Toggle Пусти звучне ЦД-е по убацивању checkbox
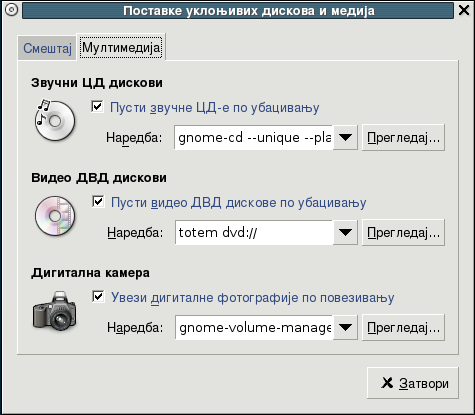Viewport: 475px width, 415px height. [x=97, y=107]
